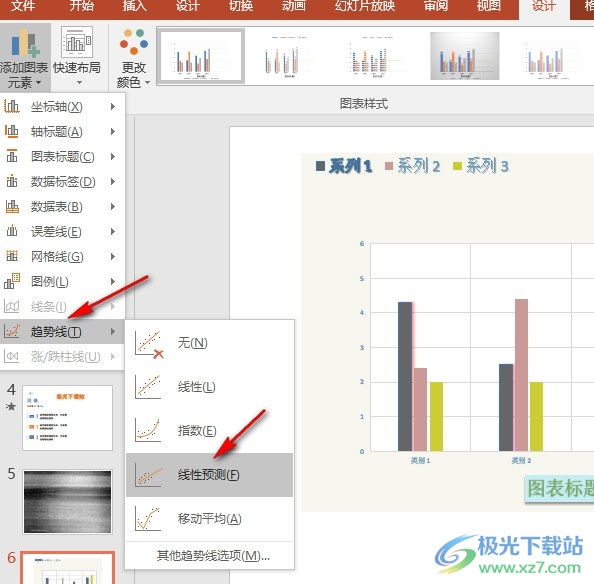Choose 趋势线(T) menu item text

pos(56,332)
